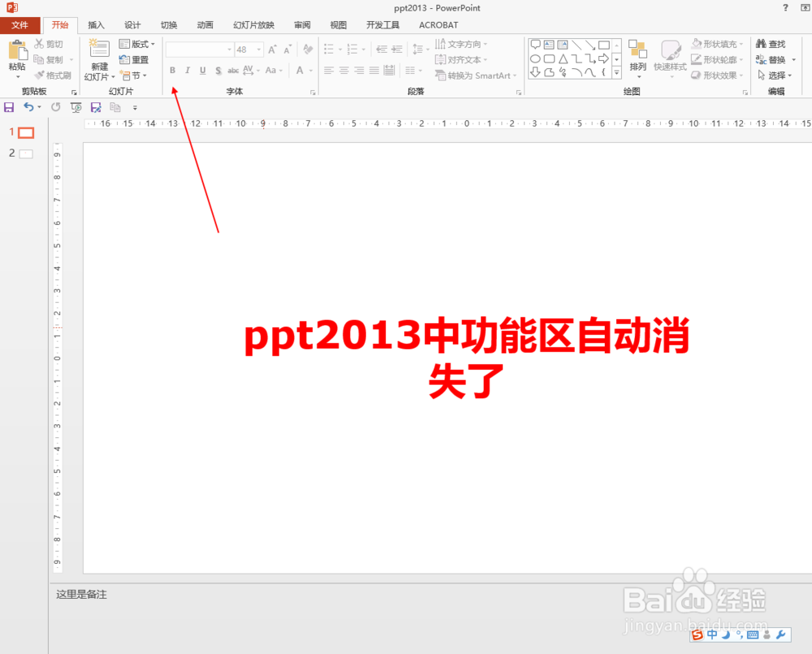Open the font name dropdown arrow
Viewport: 812px width, 654px height.
pyautogui.click(x=230, y=49)
